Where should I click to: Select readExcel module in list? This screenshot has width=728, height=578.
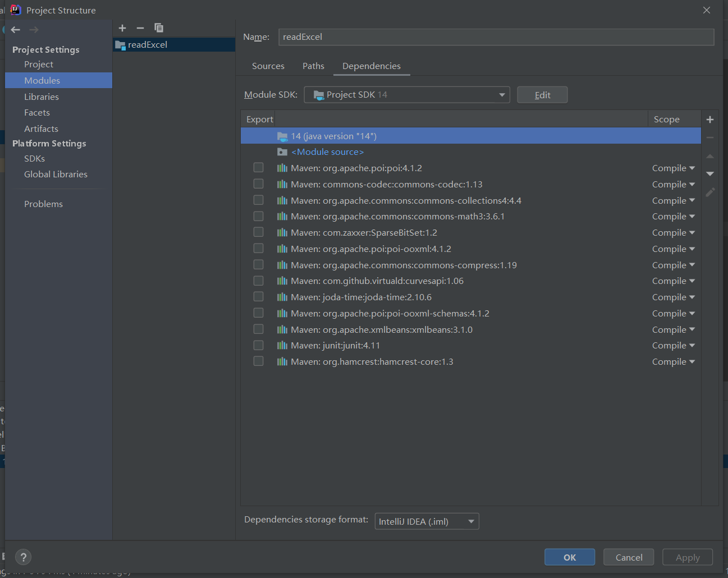tap(174, 45)
